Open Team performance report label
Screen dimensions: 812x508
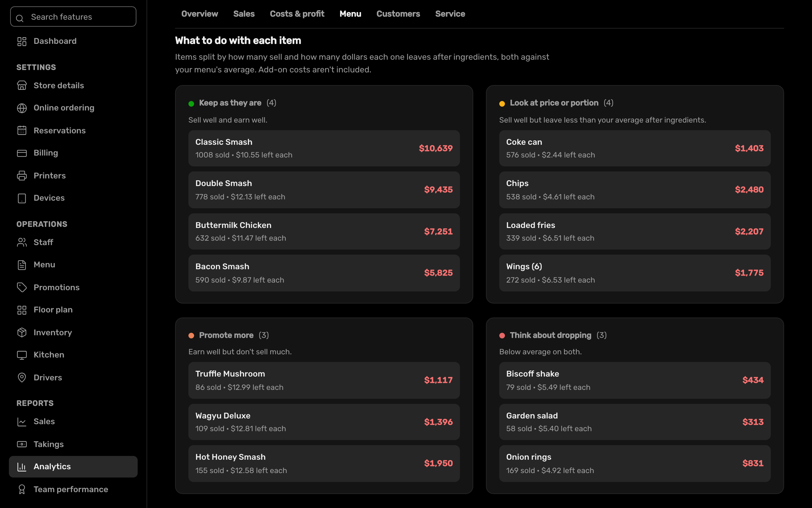tap(71, 490)
